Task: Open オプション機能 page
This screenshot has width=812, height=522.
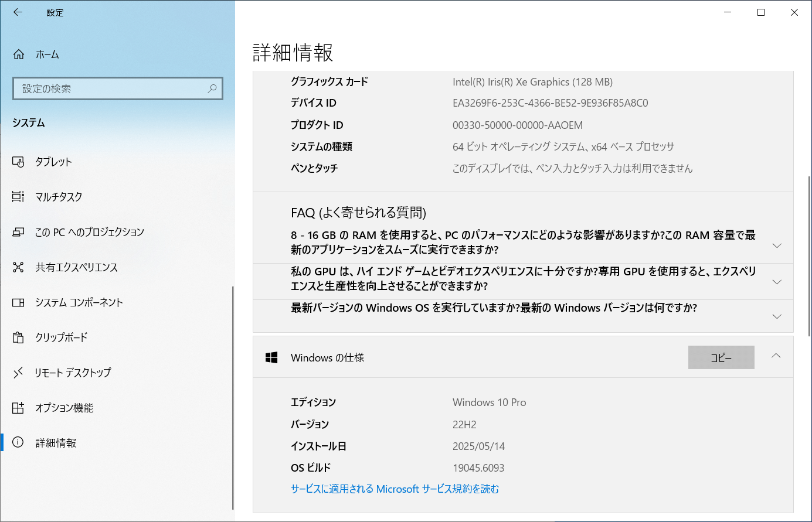Action: [116, 408]
